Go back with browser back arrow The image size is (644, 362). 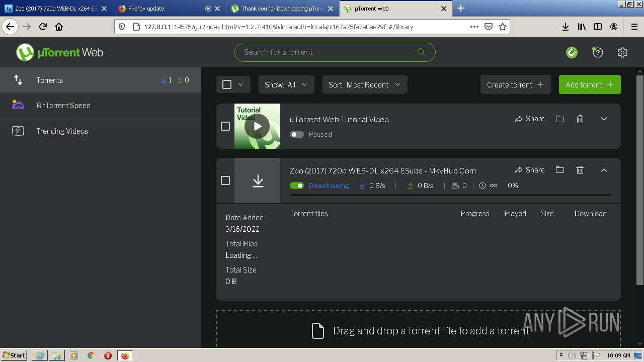click(10, 27)
